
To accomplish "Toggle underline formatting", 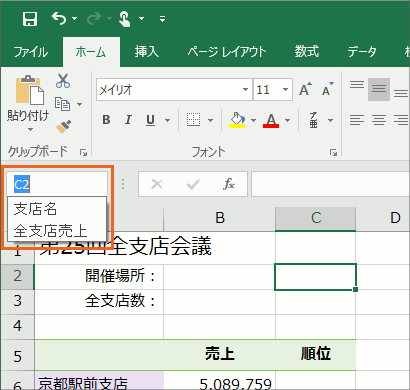I will 150,120.
